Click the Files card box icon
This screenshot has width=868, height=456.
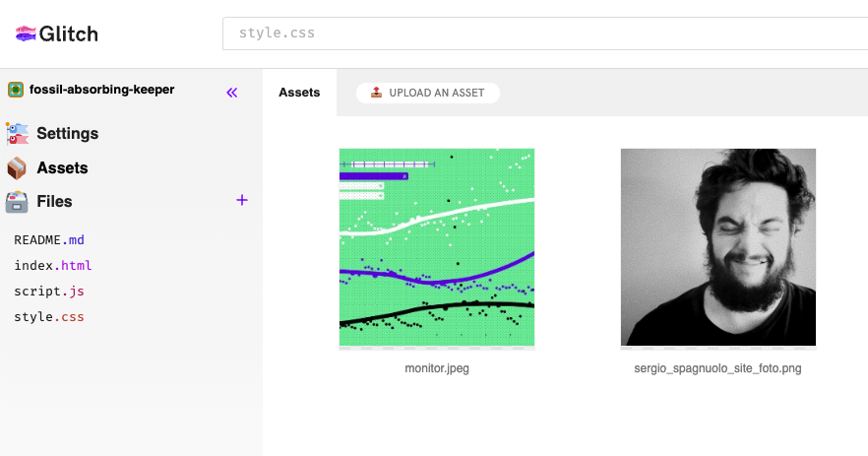(x=17, y=202)
